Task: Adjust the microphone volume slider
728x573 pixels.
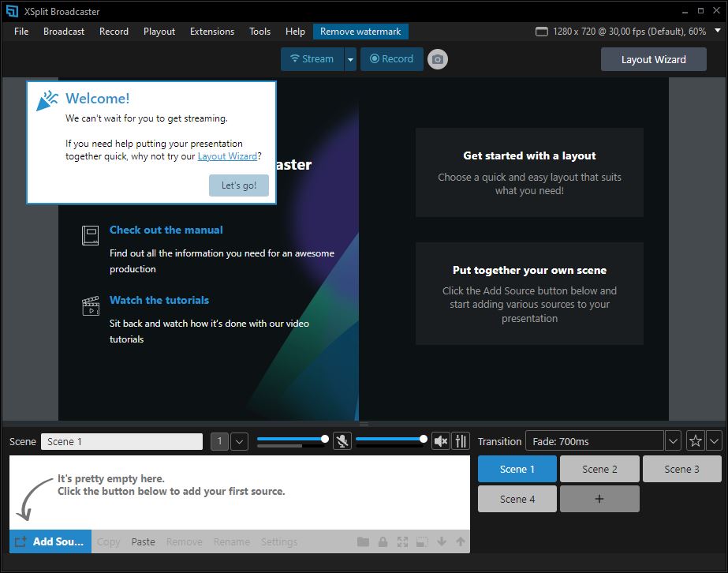Action: (x=291, y=439)
